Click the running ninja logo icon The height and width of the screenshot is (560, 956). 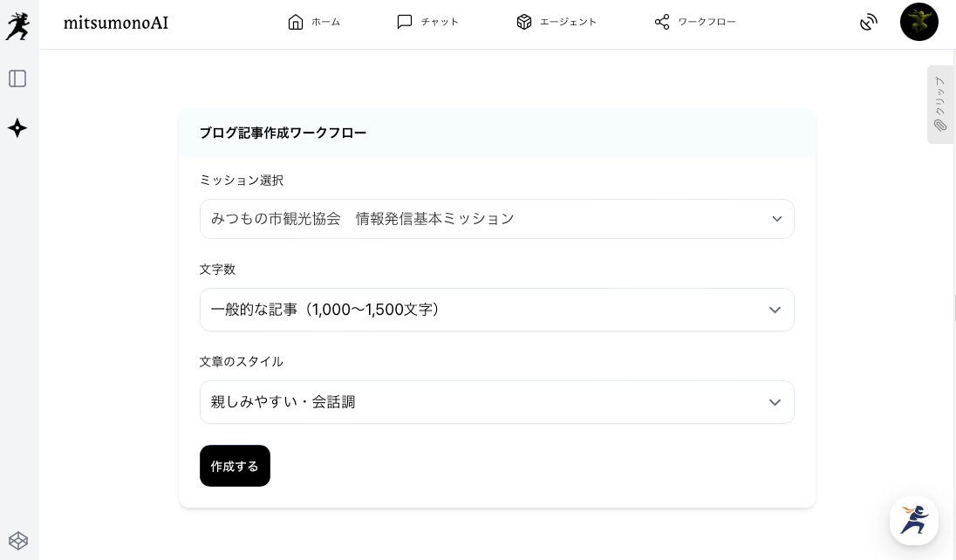pyautogui.click(x=17, y=25)
